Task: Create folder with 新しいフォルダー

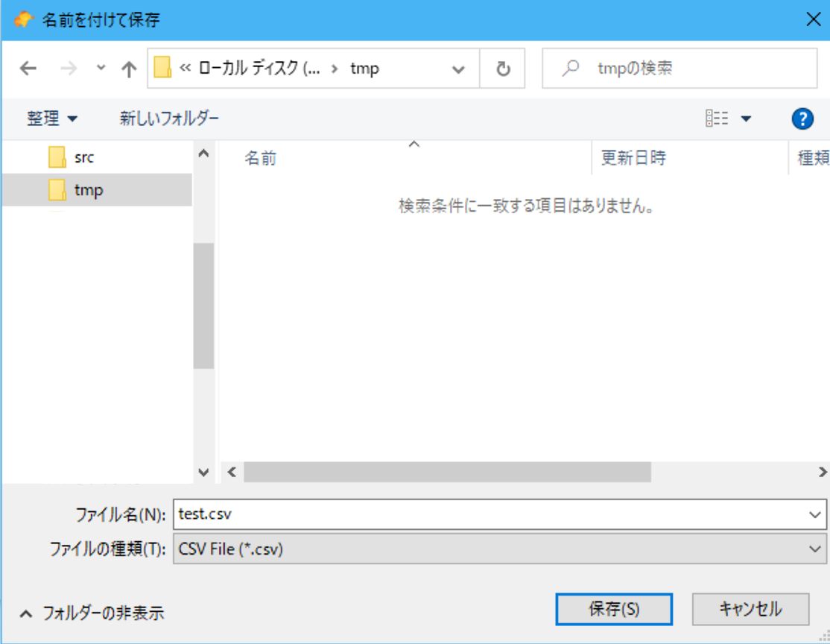Action: coord(169,118)
